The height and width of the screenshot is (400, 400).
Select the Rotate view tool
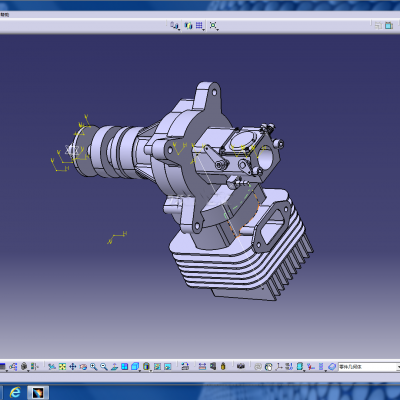click(83, 367)
